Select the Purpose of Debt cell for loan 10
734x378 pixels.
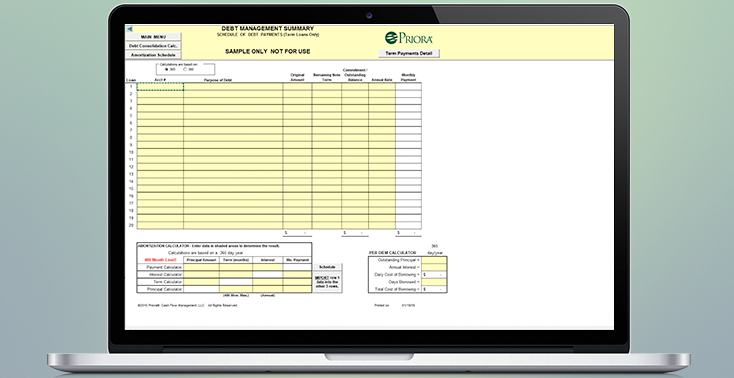click(x=233, y=152)
